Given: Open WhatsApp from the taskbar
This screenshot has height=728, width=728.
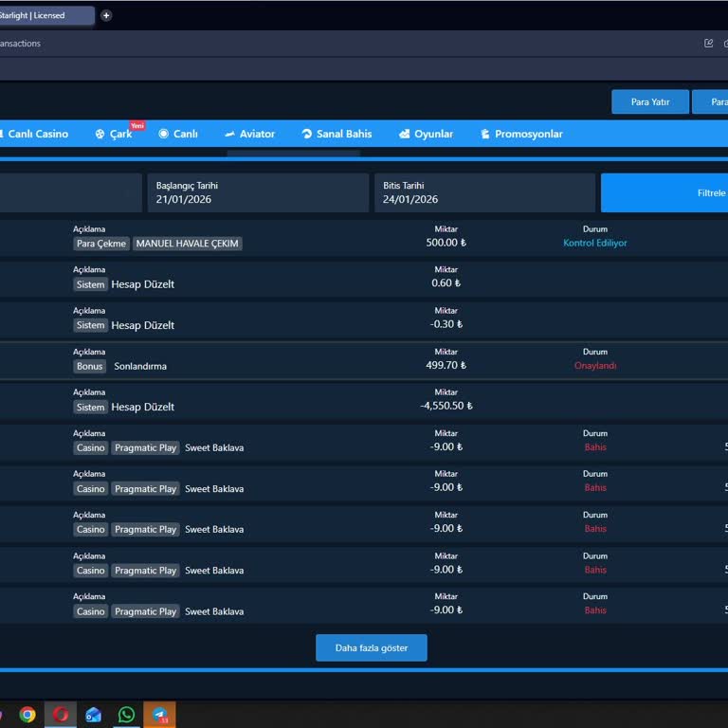Looking at the screenshot, I should (x=126, y=715).
